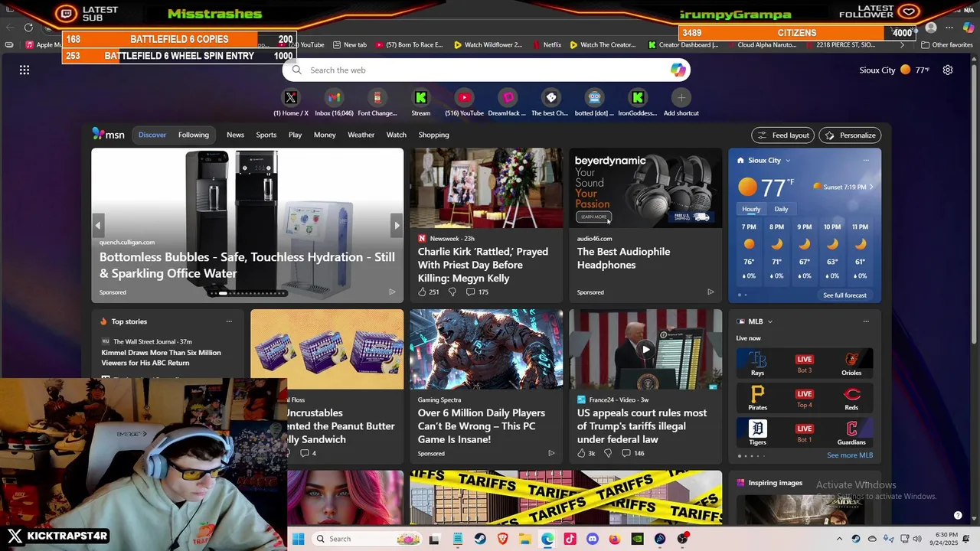Go to next slide in featured carousel
The width and height of the screenshot is (980, 551).
396,225
